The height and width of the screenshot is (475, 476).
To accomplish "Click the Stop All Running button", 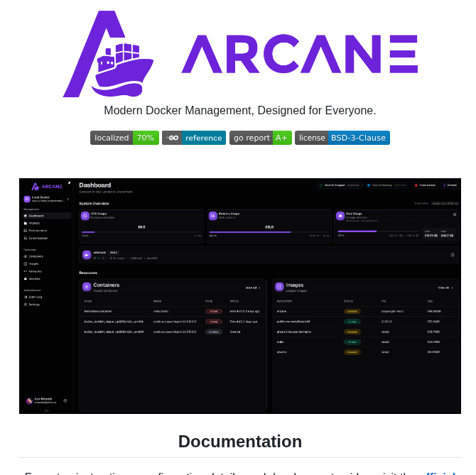I will point(386,185).
